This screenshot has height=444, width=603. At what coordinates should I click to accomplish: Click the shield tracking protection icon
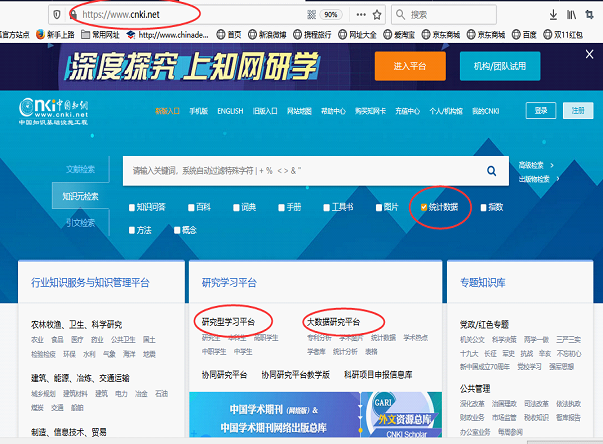tap(56, 15)
